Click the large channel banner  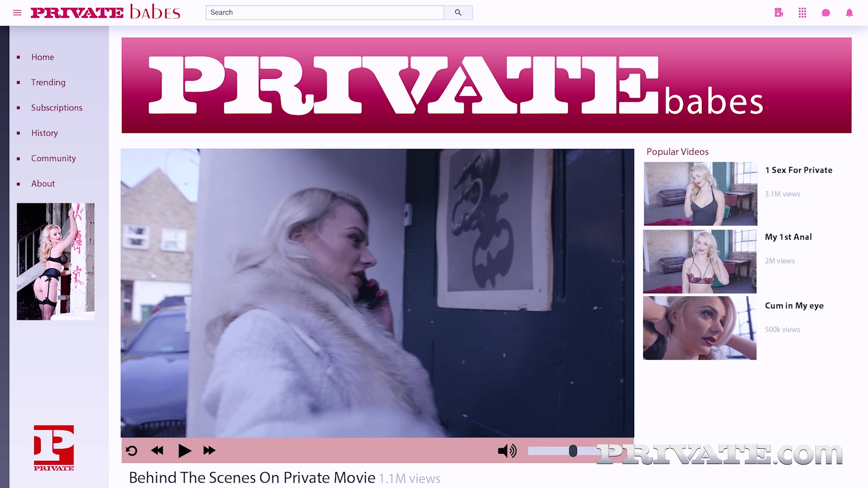486,85
